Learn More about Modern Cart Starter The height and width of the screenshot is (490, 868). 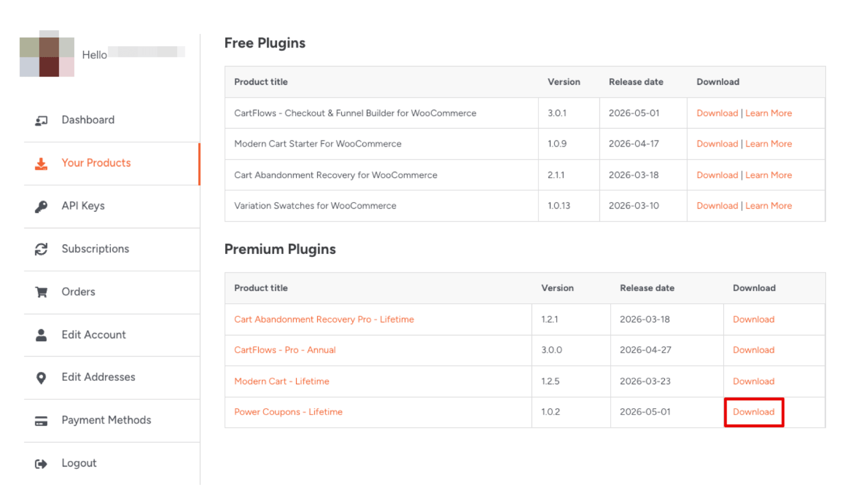click(x=769, y=144)
